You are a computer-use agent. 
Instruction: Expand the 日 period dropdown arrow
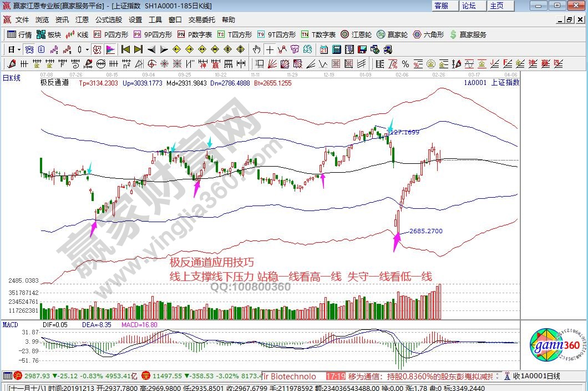pyautogui.click(x=18, y=49)
